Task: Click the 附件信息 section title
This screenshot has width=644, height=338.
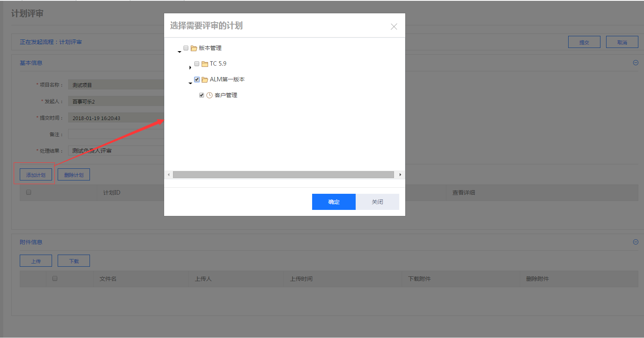Action: click(x=31, y=242)
